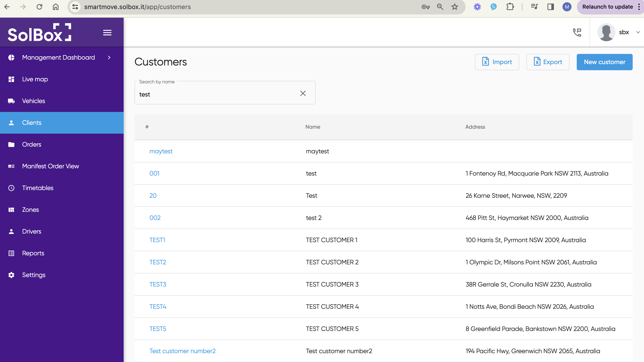Image resolution: width=644 pixels, height=362 pixels.
Task: Open site information icon in address bar
Action: point(75,7)
